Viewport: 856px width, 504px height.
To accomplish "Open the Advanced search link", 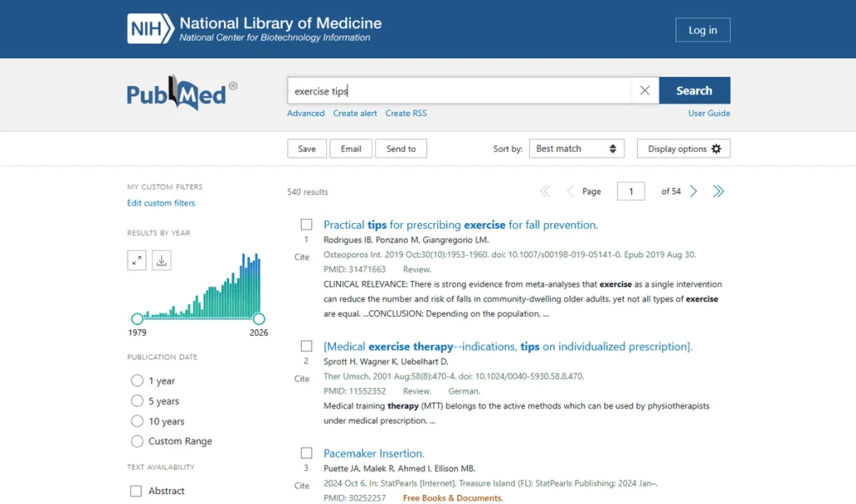I will (306, 113).
